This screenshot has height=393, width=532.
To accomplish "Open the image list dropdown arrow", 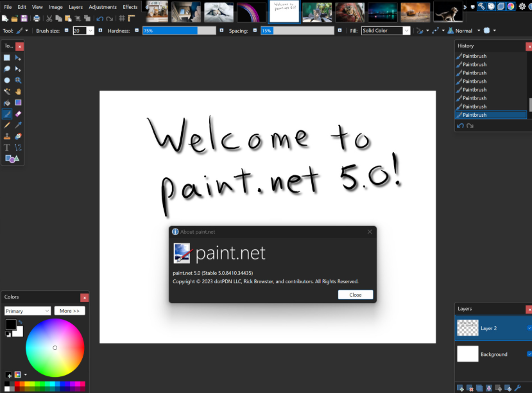I will [472, 7].
